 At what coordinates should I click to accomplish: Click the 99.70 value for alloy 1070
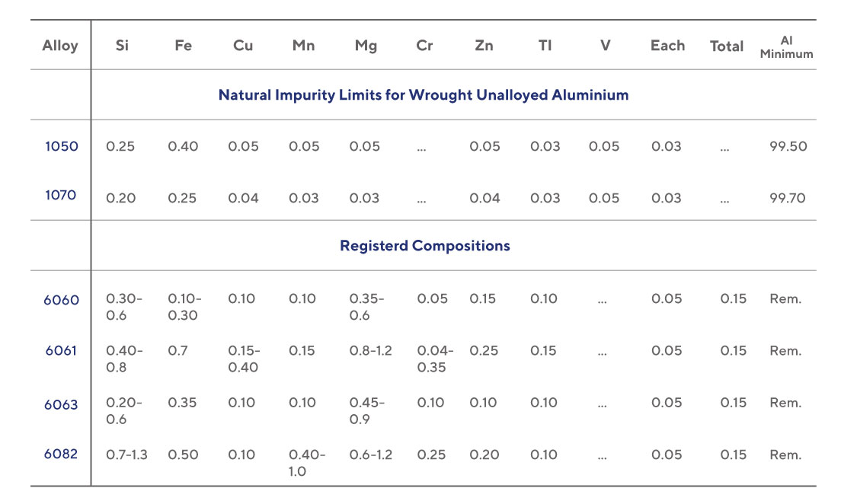click(788, 198)
